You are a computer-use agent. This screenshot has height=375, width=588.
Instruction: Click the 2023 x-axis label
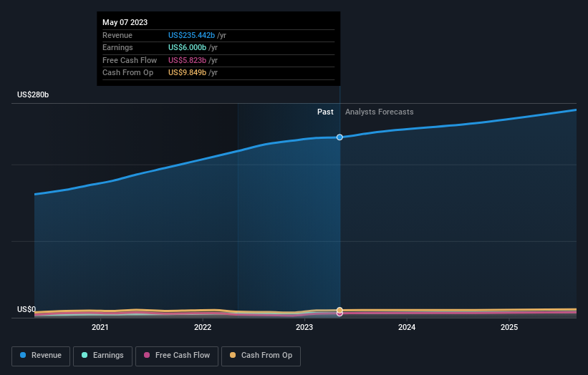click(304, 327)
